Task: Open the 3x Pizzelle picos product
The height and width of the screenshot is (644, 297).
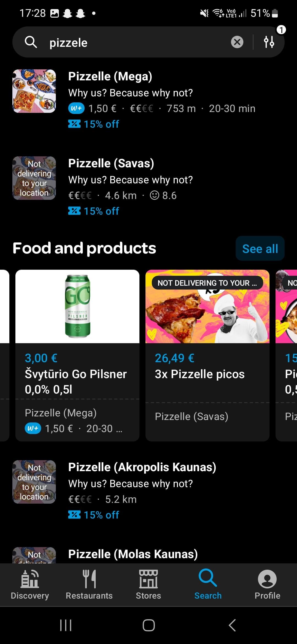Action: point(207,355)
